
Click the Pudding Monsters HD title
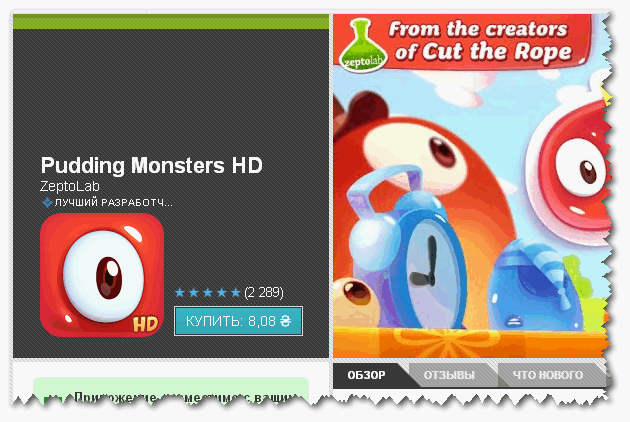(x=151, y=165)
